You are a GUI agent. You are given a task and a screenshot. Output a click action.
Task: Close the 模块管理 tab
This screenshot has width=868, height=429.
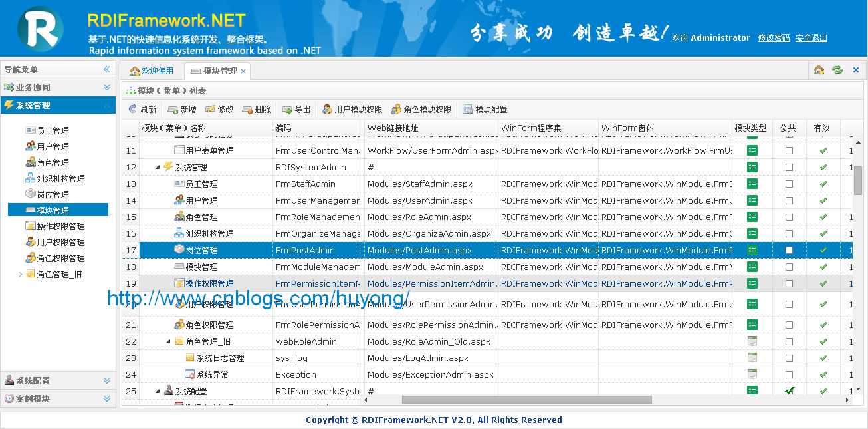pyautogui.click(x=243, y=71)
